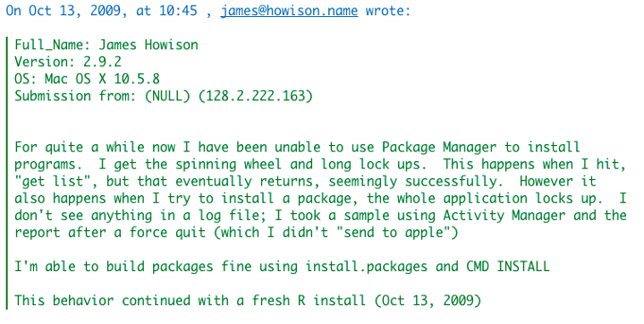644x324 pixels.
Task: Click the '(Oct 13, 2009)' text in last line
Action: (428, 300)
